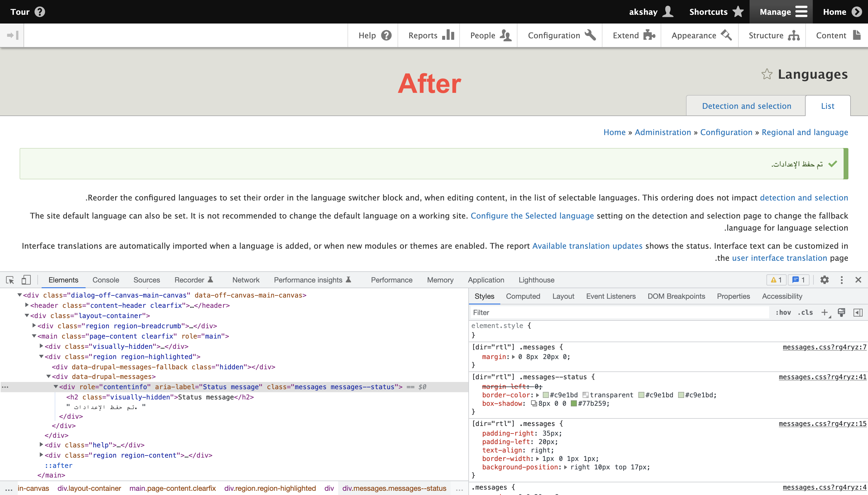Select the inspect element tool in DevTools
Image resolution: width=868 pixels, height=495 pixels.
[x=10, y=280]
